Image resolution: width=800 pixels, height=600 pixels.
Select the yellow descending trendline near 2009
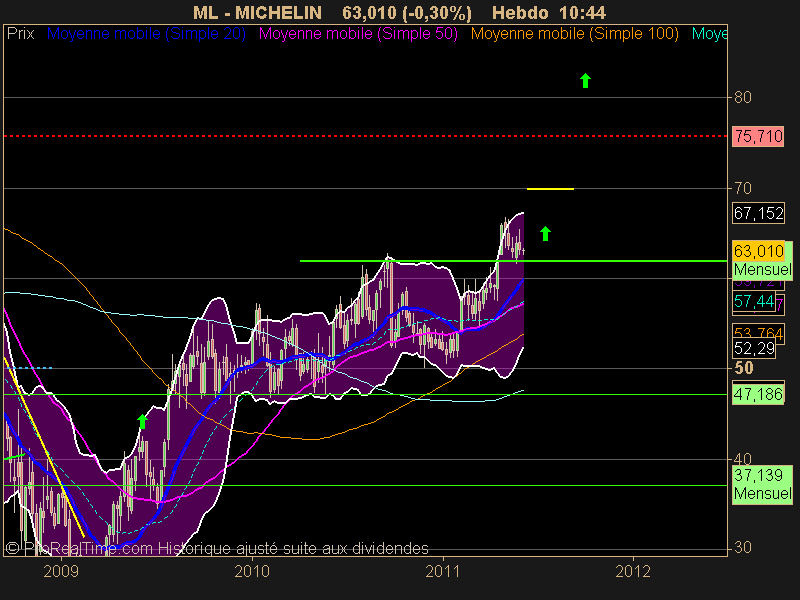coord(43,447)
